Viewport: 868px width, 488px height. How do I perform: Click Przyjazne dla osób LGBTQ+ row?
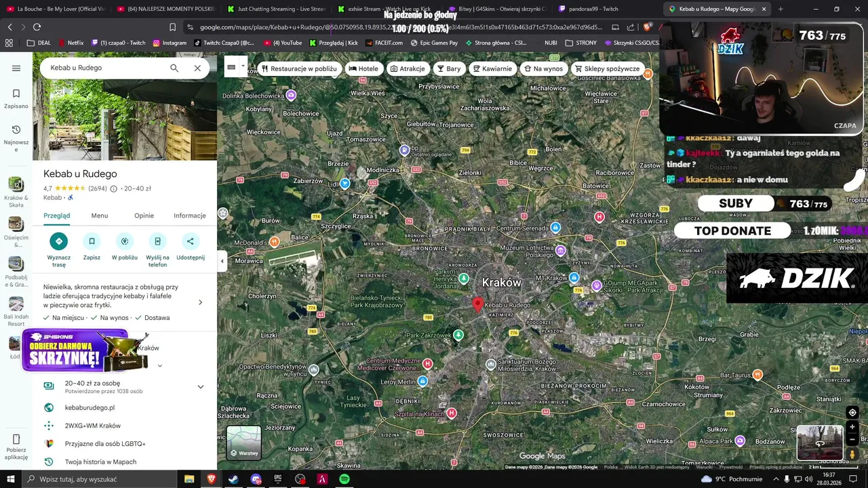[125, 443]
